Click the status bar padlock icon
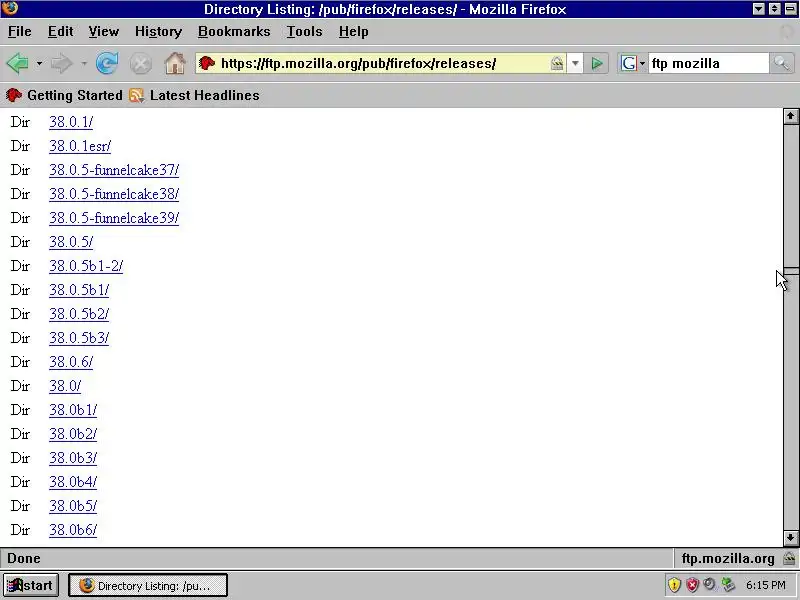The height and width of the screenshot is (600, 800). pyautogui.click(x=789, y=558)
